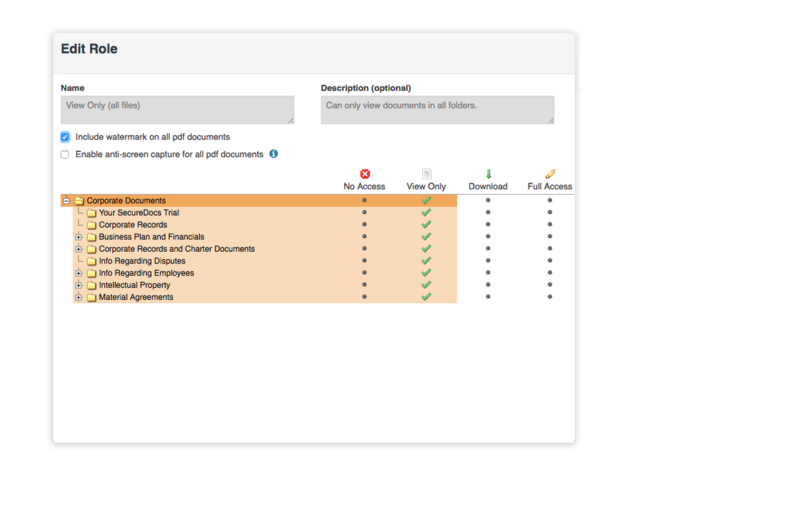Click the Intellectual Property folder icon

pyautogui.click(x=91, y=286)
